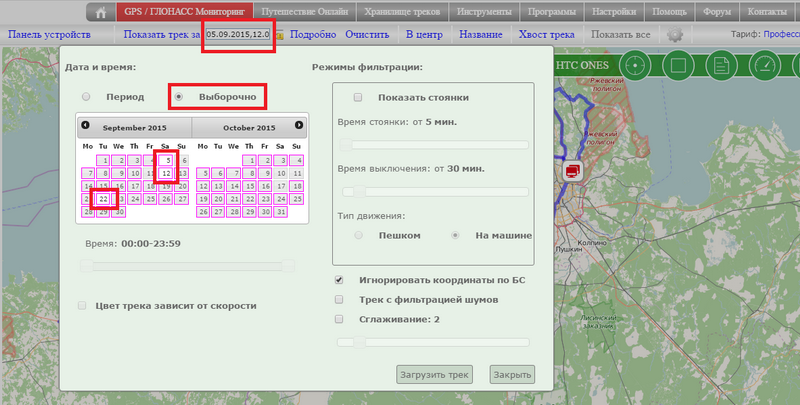
Task: Select the Период radio button
Action: [86, 97]
